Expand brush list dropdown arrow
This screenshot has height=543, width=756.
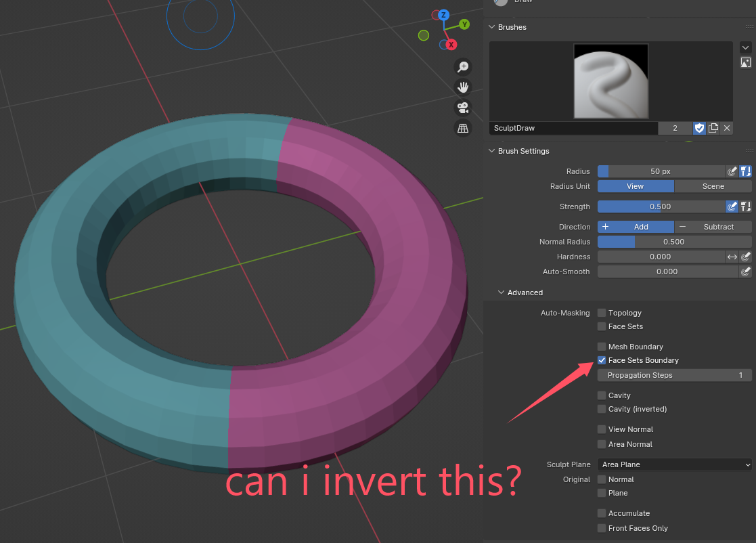tap(745, 48)
